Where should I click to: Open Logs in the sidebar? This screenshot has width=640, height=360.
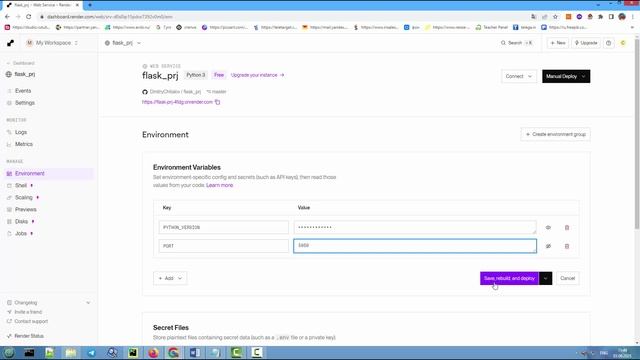click(x=21, y=132)
